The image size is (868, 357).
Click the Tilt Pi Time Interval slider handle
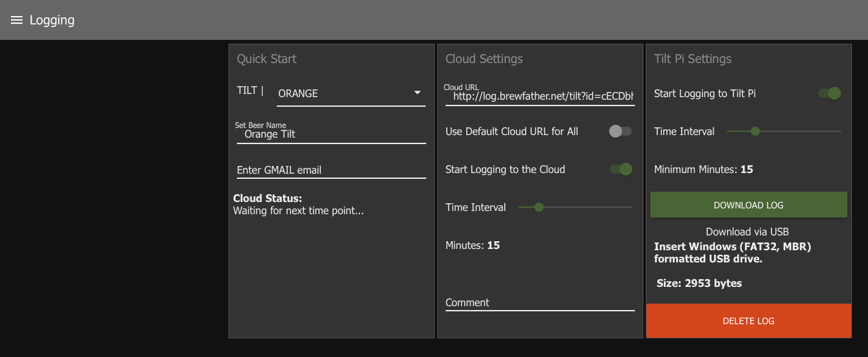(x=755, y=131)
